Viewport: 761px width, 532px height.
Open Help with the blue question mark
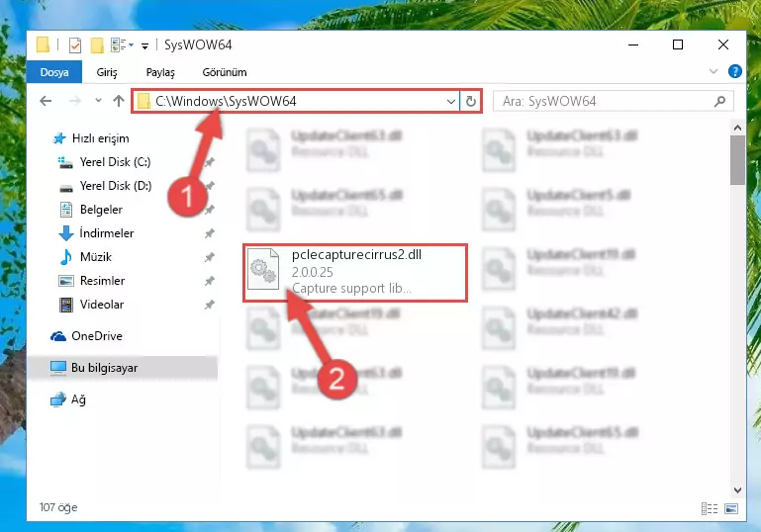pos(735,71)
